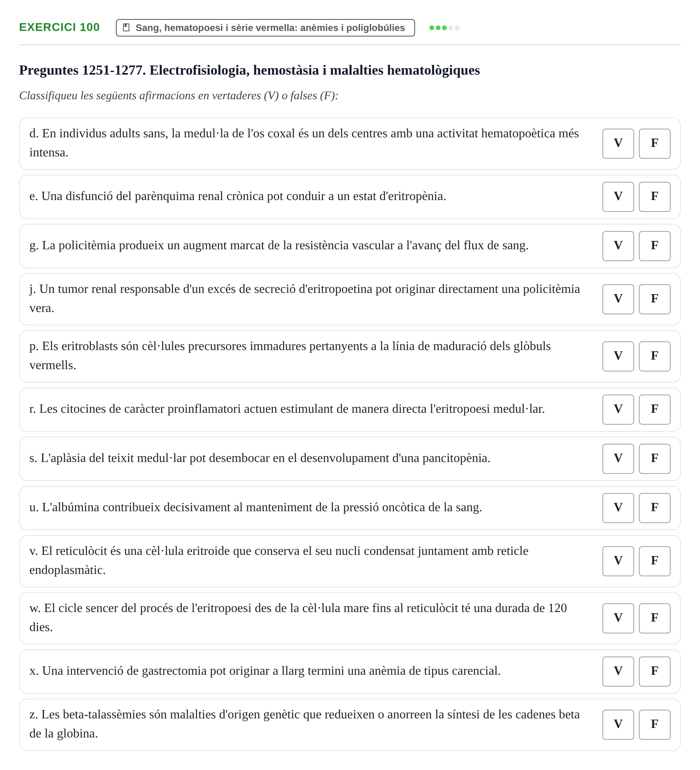Mark statement d about coxal bone as V
Image resolution: width=700 pixels, height=770 pixels.
pyautogui.click(x=618, y=144)
